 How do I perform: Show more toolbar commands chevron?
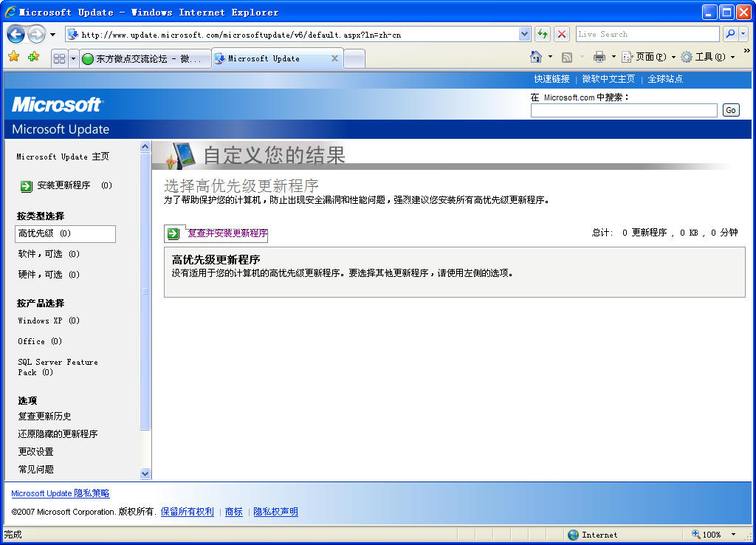click(747, 51)
